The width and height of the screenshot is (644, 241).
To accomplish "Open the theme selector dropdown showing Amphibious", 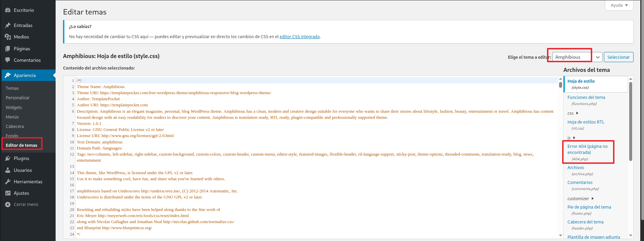I will pyautogui.click(x=577, y=57).
